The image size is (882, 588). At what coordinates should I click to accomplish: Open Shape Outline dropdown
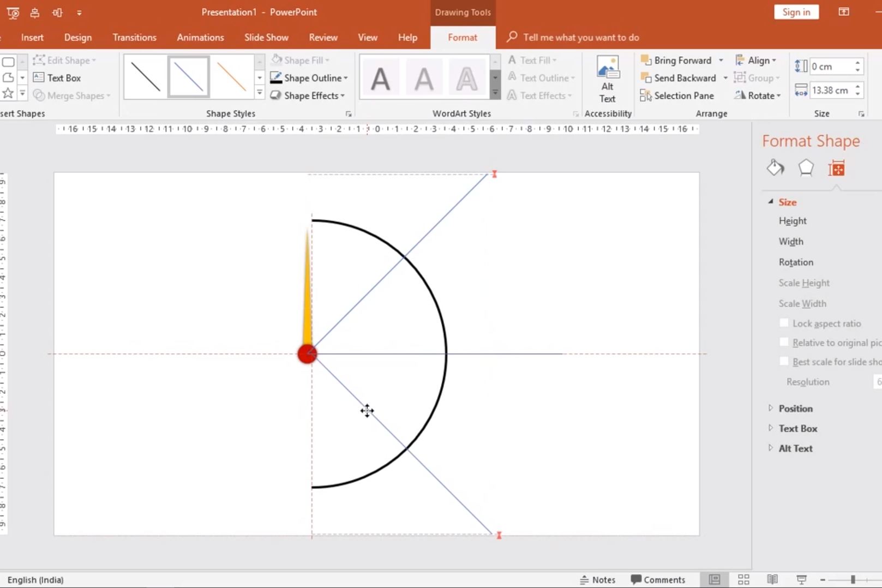(x=309, y=78)
